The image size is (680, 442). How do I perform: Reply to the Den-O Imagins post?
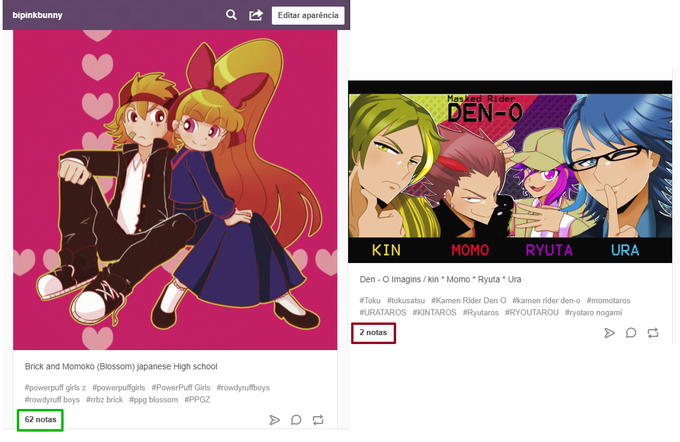point(631,333)
